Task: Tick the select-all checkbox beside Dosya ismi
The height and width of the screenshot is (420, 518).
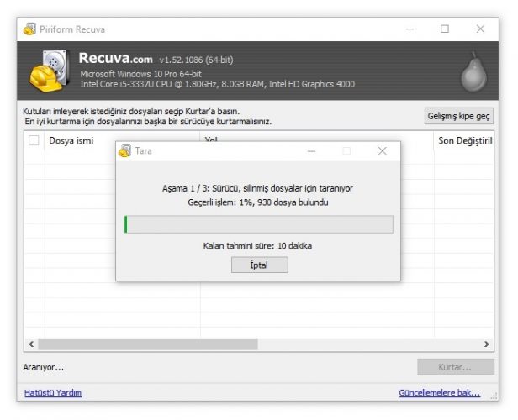Action: 34,140
